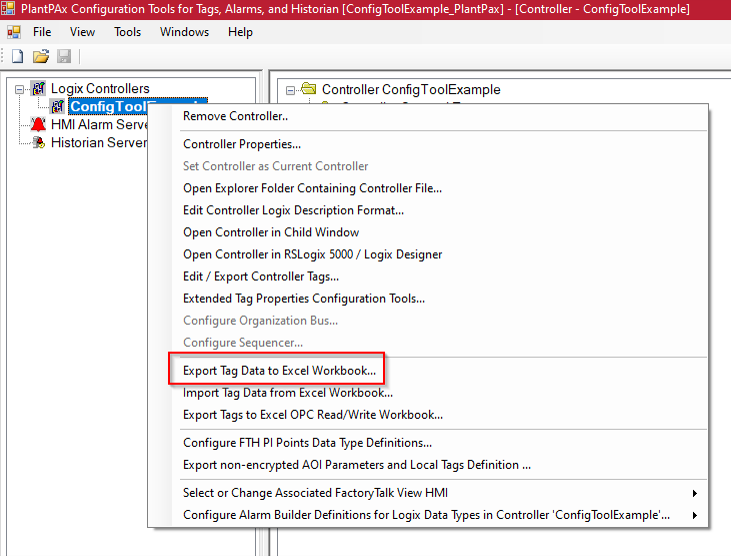Click the Historian Server node icon
This screenshot has width=731, height=556.
39,142
